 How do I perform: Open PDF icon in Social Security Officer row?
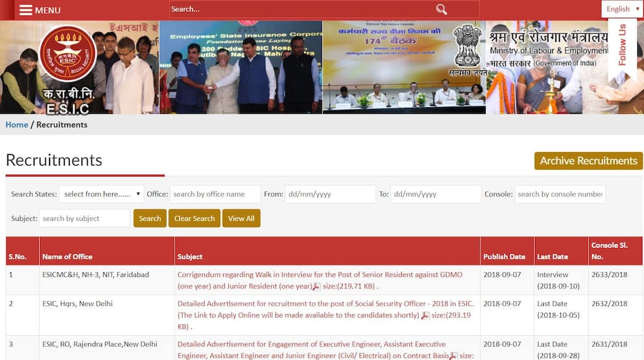click(426, 315)
